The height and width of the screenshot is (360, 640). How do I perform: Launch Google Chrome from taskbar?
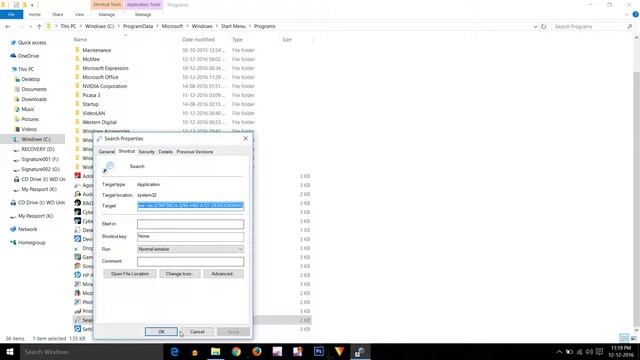tap(236, 352)
